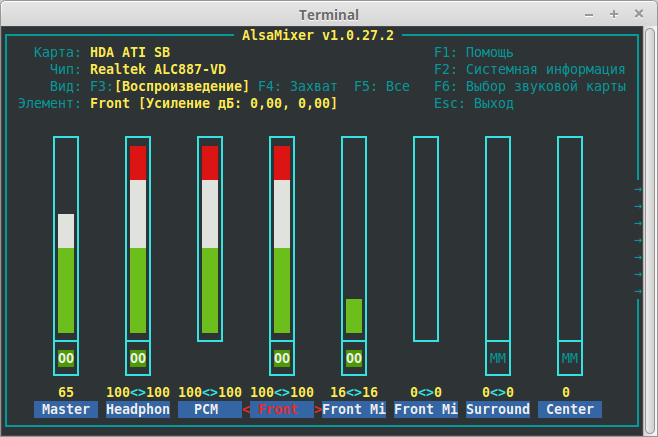Select the Surround channel label
Image resolution: width=658 pixels, height=437 pixels.
[498, 409]
